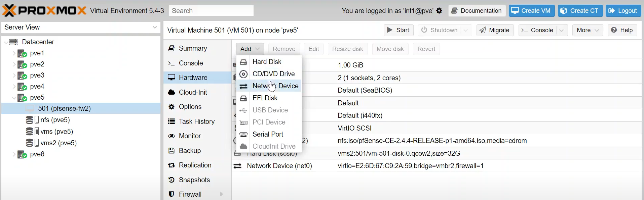Open the Add hardware dropdown
The image size is (644, 200).
250,49
